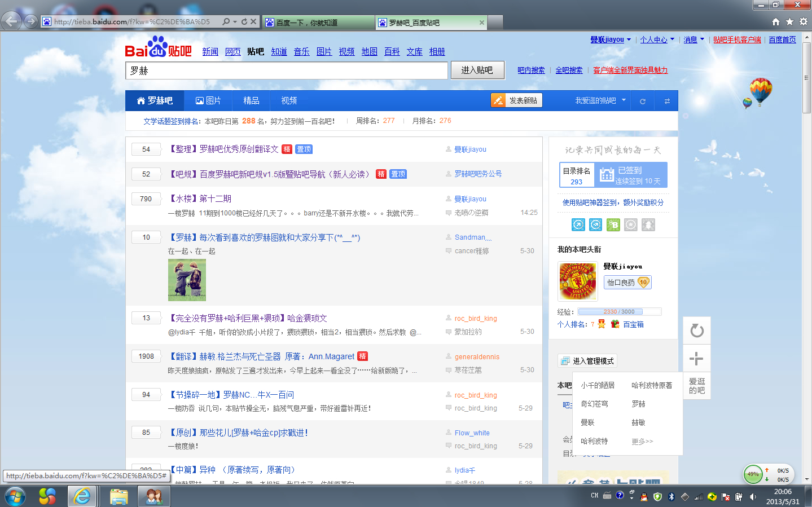Click the floating refresh arrow button

[697, 330]
